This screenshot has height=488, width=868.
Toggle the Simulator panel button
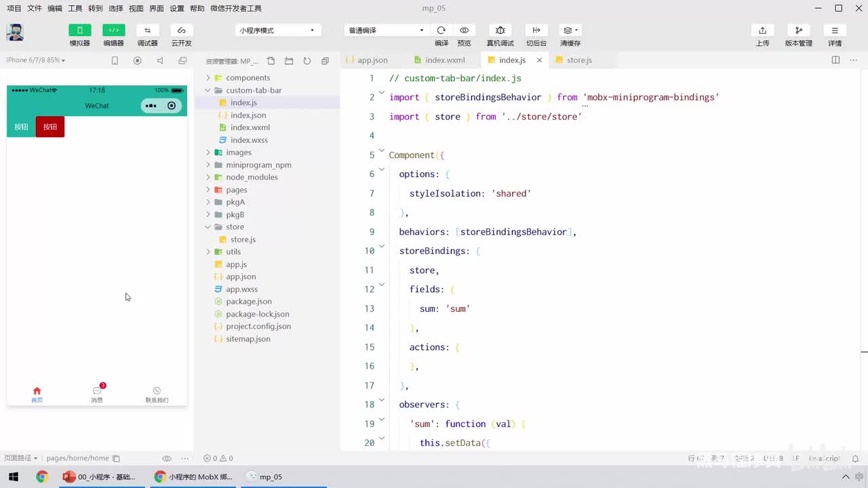[x=80, y=30]
